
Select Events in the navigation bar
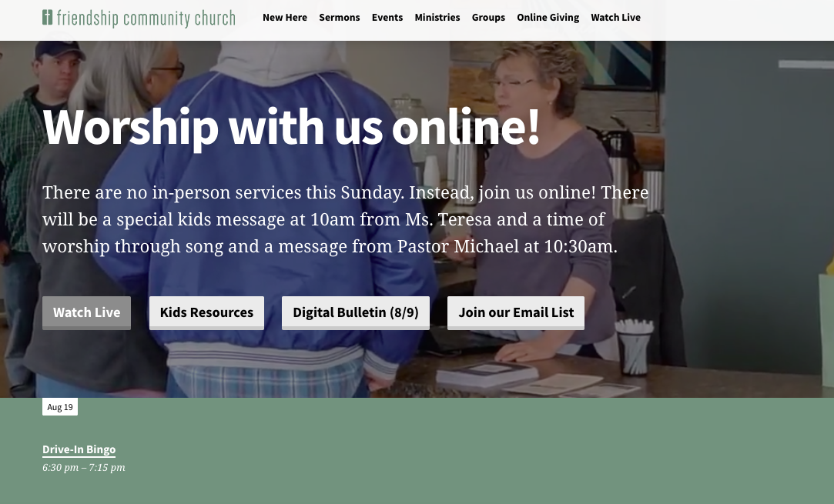point(387,18)
